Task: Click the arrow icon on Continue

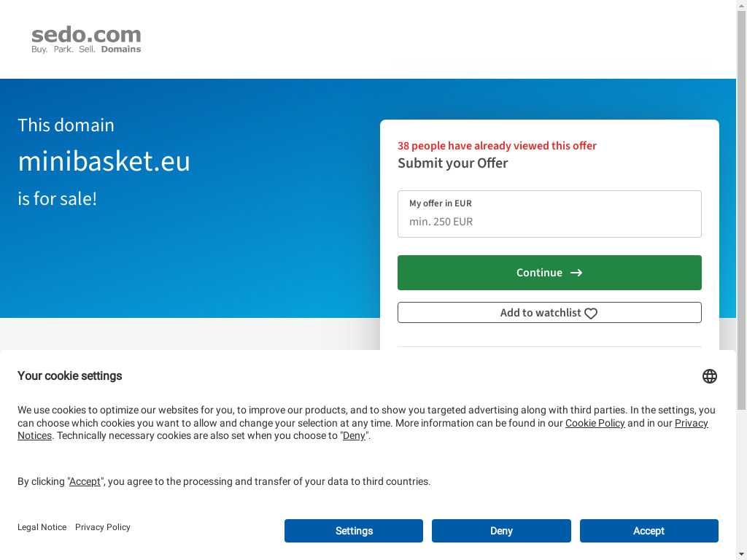Action: [576, 273]
